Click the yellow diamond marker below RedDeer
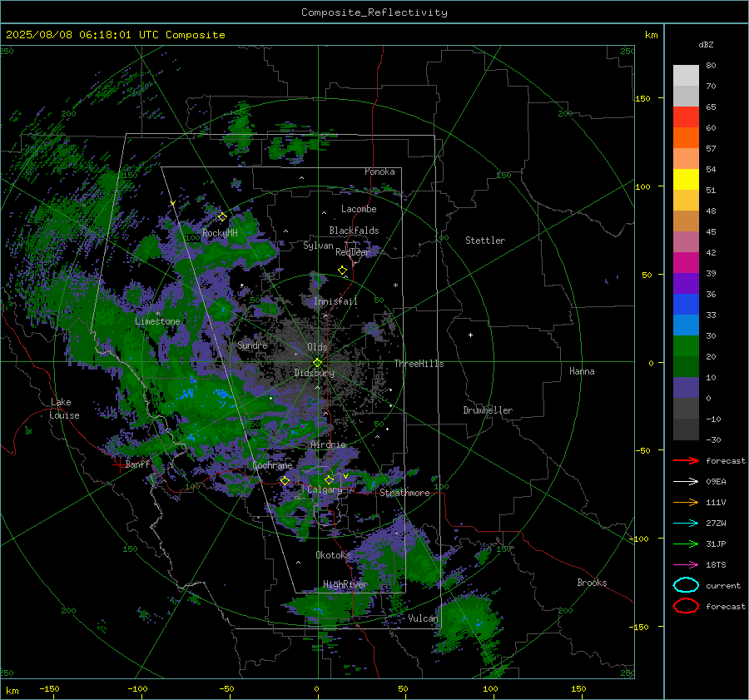 click(x=342, y=271)
